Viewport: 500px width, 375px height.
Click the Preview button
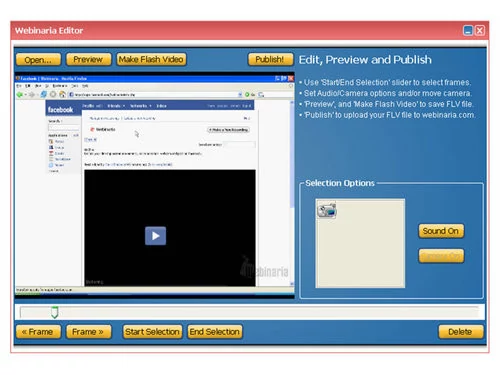pos(88,59)
